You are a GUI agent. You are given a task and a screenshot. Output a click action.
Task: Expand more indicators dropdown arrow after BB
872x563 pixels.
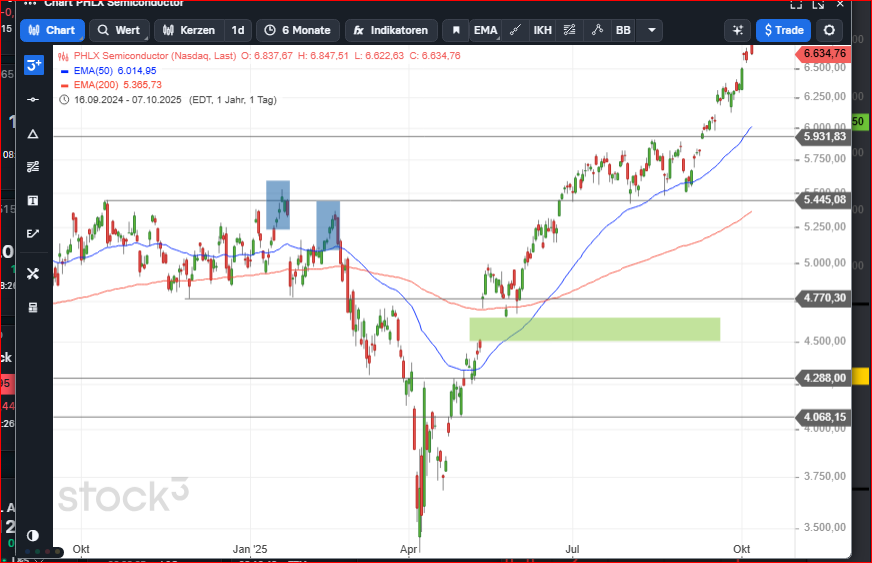coord(650,30)
